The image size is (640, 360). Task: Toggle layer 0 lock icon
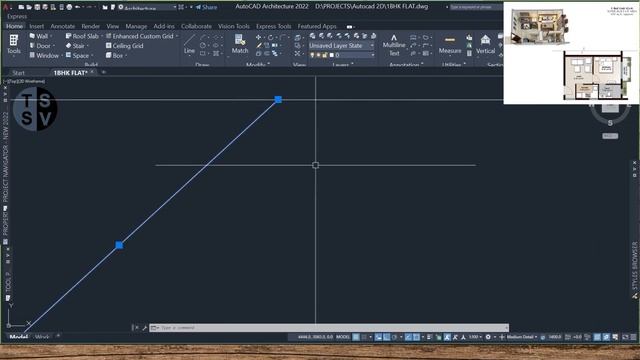pyautogui.click(x=325, y=55)
